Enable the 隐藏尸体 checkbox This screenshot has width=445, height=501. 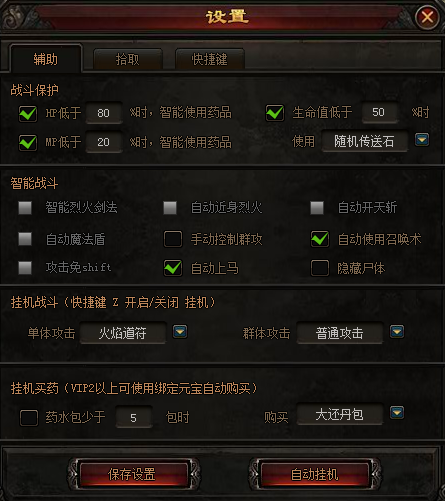point(320,268)
